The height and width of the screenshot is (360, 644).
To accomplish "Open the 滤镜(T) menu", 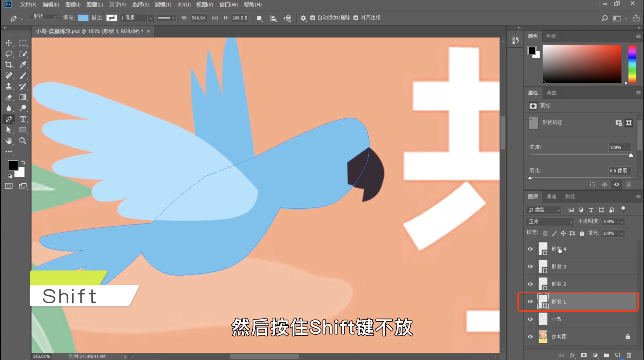I will [x=163, y=4].
